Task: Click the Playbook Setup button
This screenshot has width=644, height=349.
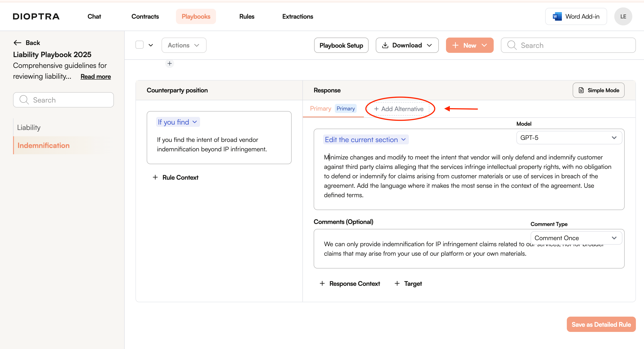Action: [341, 45]
